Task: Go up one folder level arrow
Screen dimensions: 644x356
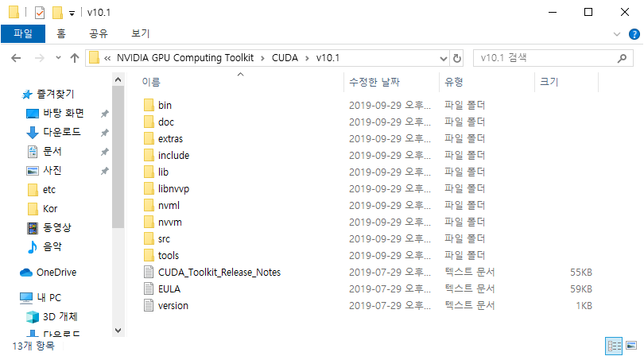Action: pos(75,58)
